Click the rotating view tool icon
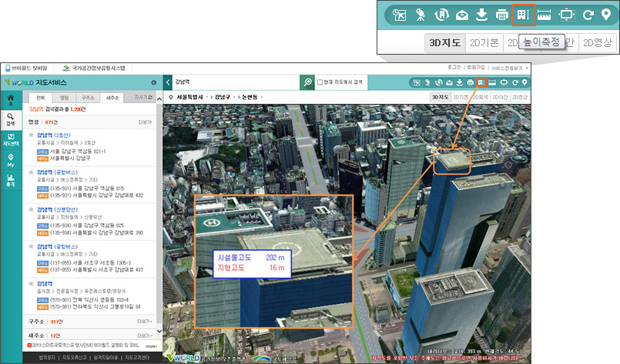Image resolution: width=620 pixels, height=364 pixels. click(438, 82)
